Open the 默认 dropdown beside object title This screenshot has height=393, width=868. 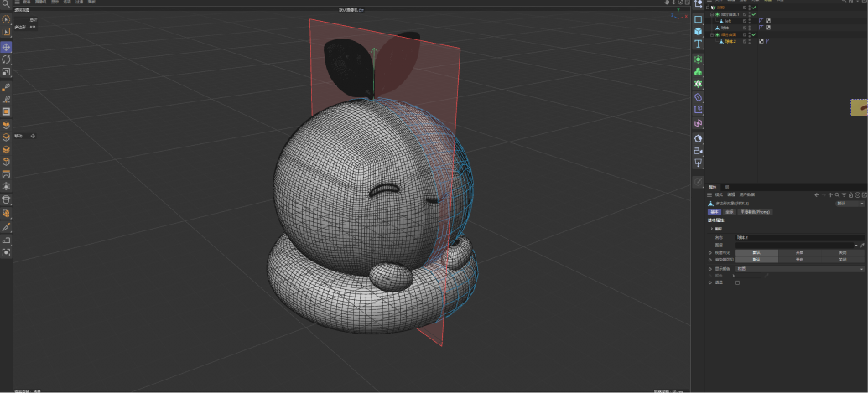coord(850,204)
